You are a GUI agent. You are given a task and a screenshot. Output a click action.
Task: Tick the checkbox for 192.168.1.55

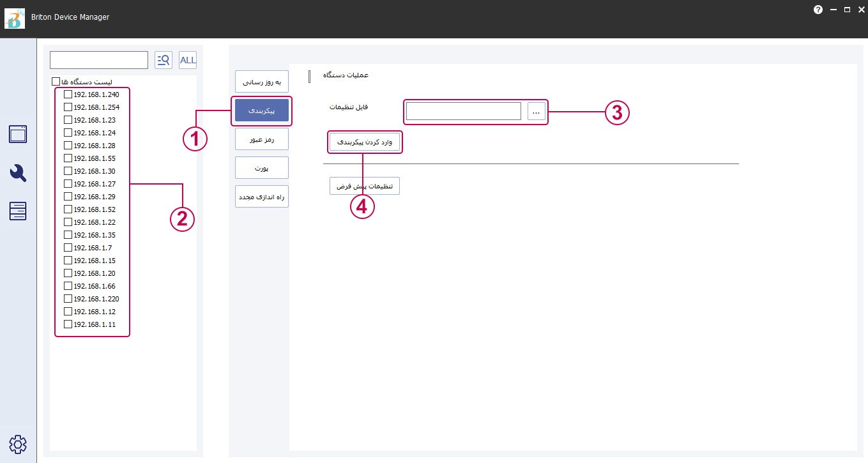(68, 158)
